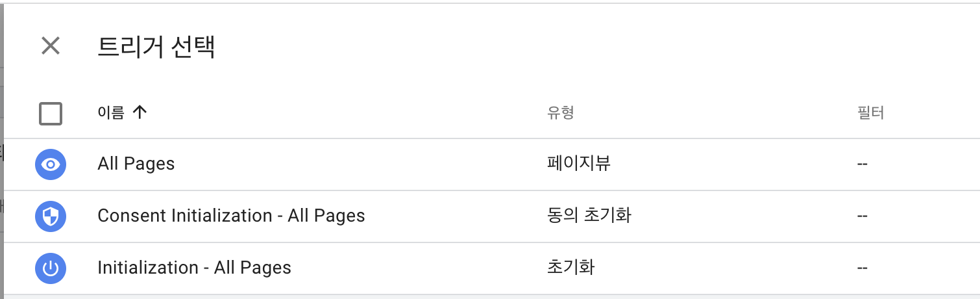Click the 유형 column header
This screenshot has width=980, height=299.
(x=561, y=113)
